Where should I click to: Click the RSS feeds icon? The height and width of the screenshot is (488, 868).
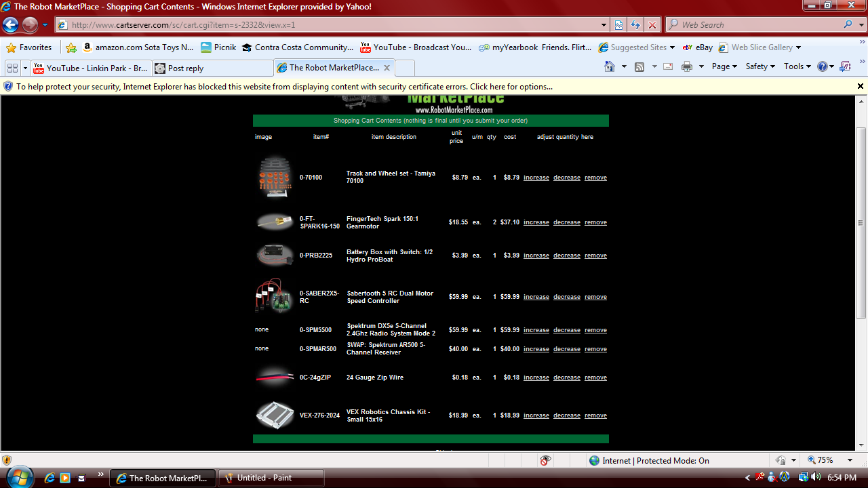click(x=639, y=66)
